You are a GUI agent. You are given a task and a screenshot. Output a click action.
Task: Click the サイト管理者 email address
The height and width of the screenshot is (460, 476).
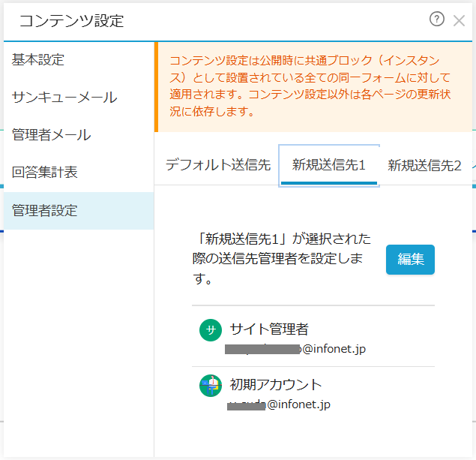coord(297,349)
